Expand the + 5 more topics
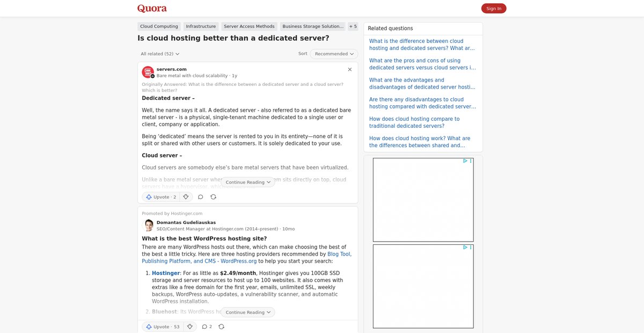The height and width of the screenshot is (333, 644). pos(353,26)
